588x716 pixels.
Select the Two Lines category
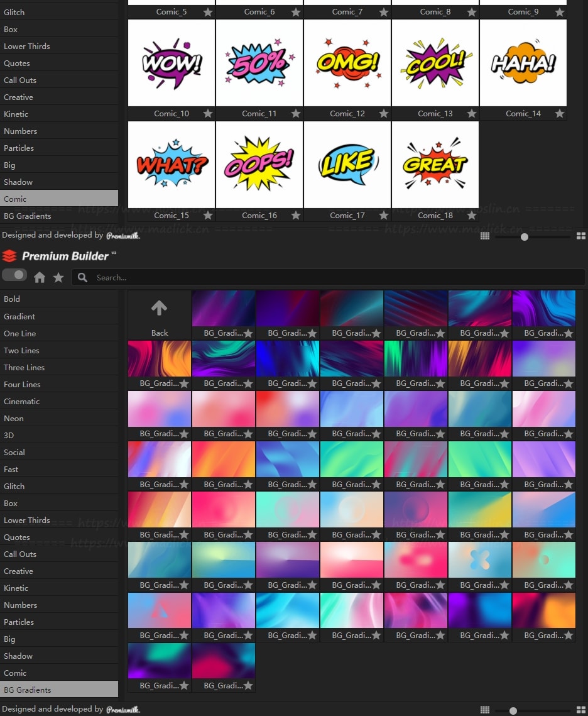tap(59, 350)
